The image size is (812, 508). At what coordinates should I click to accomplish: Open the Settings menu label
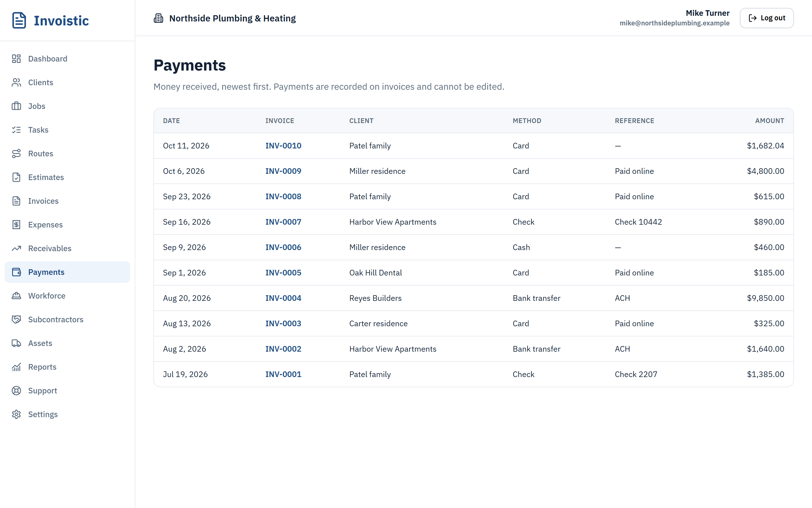click(43, 414)
